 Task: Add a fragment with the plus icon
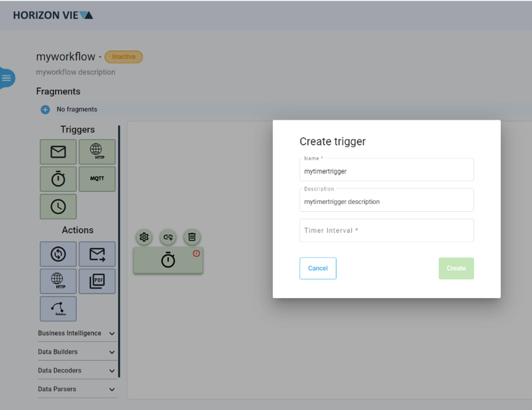coord(45,109)
